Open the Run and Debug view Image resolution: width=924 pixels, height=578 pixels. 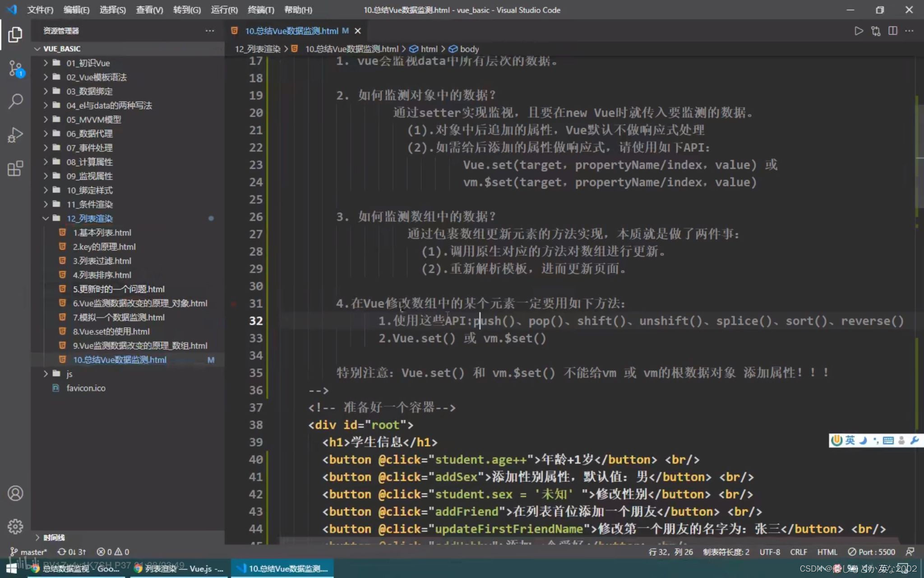point(15,135)
